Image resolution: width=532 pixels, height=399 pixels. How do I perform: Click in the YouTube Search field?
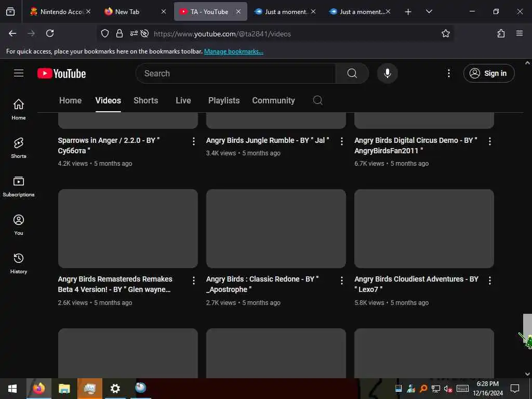pos(236,73)
